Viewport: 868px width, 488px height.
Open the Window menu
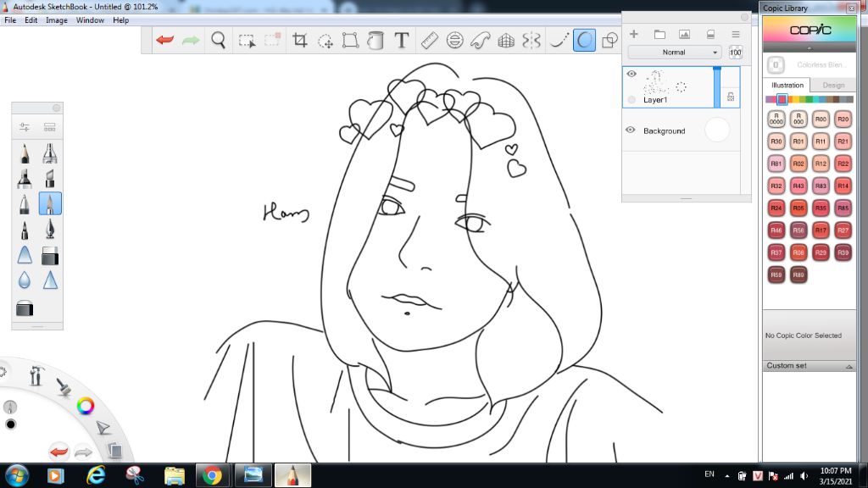click(90, 20)
